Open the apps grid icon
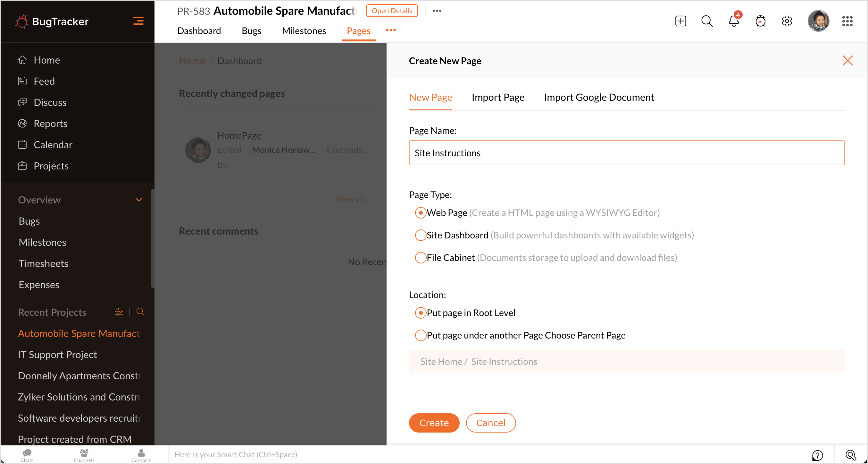This screenshot has width=868, height=464. [x=847, y=21]
